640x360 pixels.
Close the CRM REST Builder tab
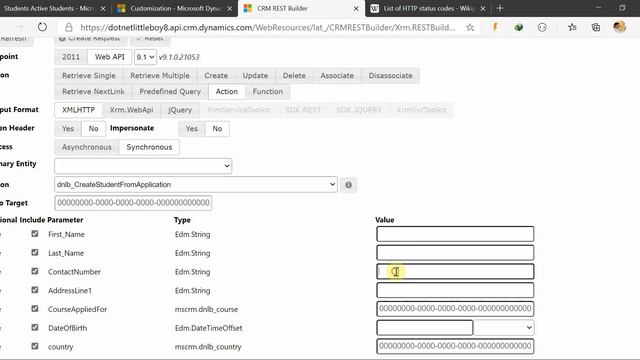(x=356, y=8)
